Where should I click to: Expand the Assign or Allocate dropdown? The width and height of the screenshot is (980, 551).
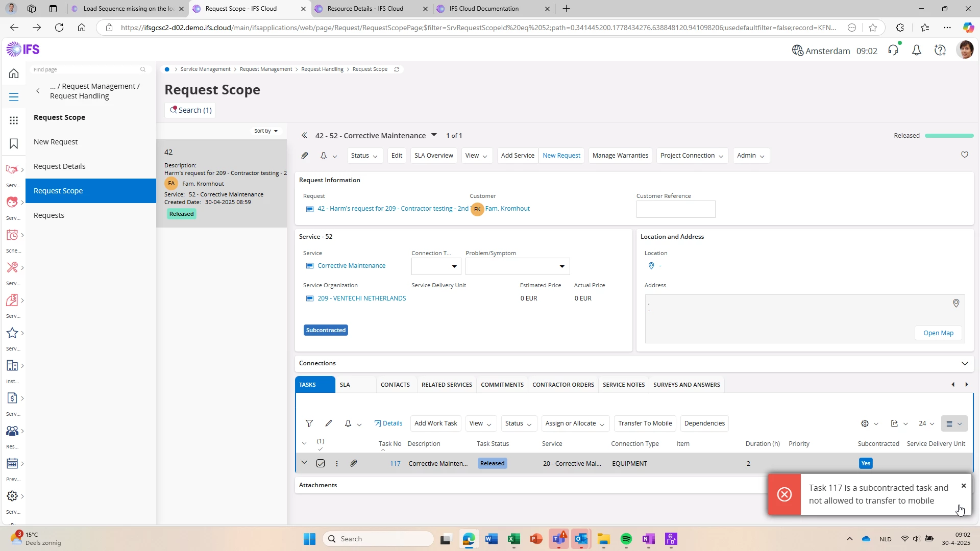(575, 423)
